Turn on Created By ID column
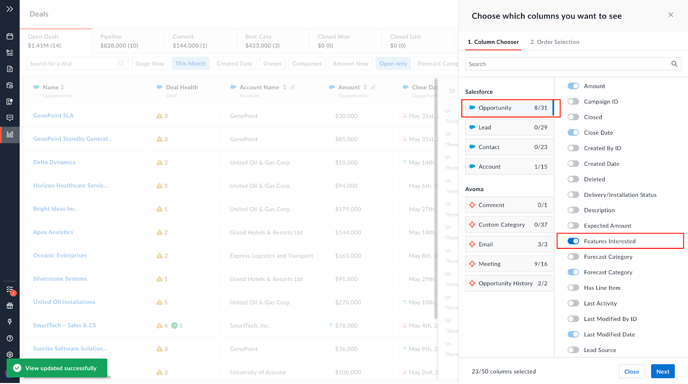The width and height of the screenshot is (688, 384). point(573,148)
